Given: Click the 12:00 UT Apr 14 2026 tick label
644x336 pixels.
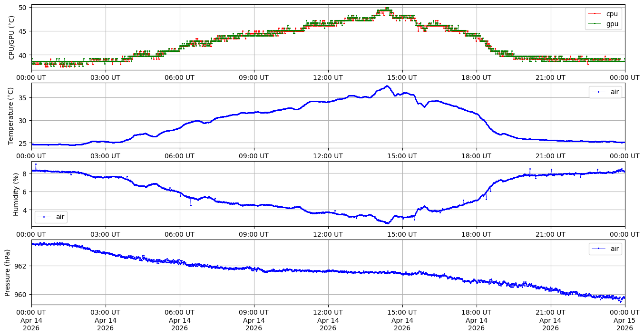Looking at the screenshot, I should click(x=328, y=320).
